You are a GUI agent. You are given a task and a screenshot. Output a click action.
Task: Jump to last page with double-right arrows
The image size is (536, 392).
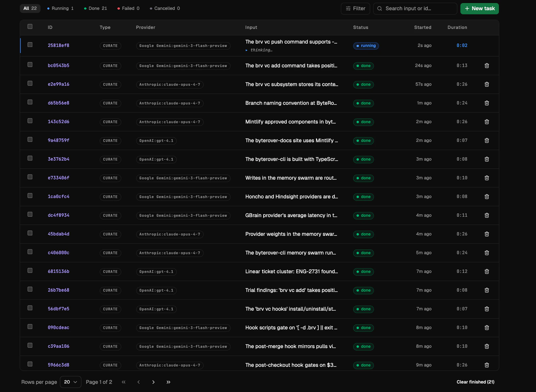pos(169,382)
